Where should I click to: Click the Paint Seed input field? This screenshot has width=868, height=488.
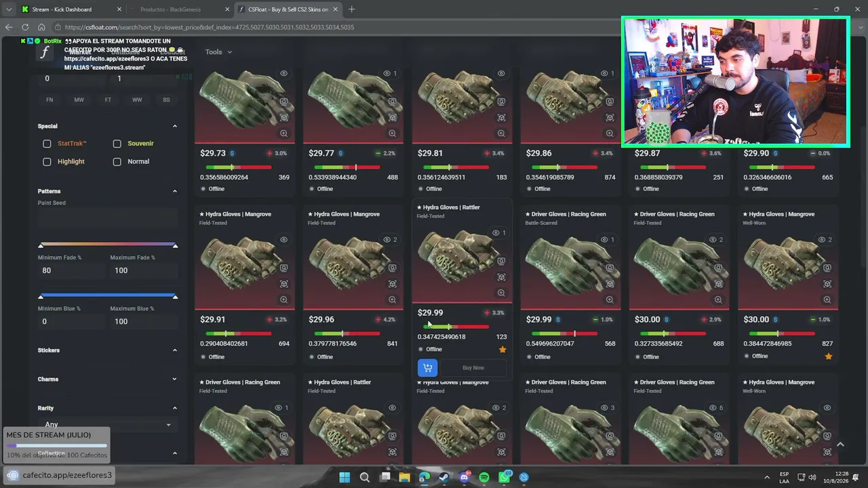pyautogui.click(x=108, y=219)
